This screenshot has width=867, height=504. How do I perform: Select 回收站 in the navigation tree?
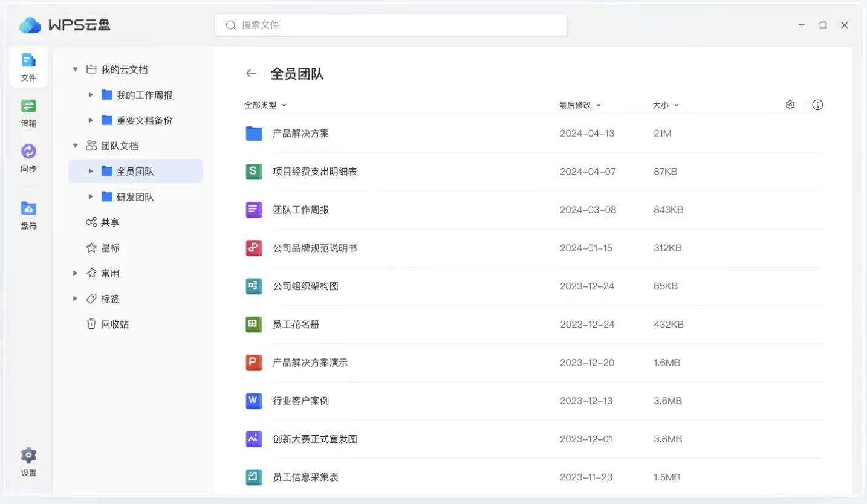(x=114, y=325)
